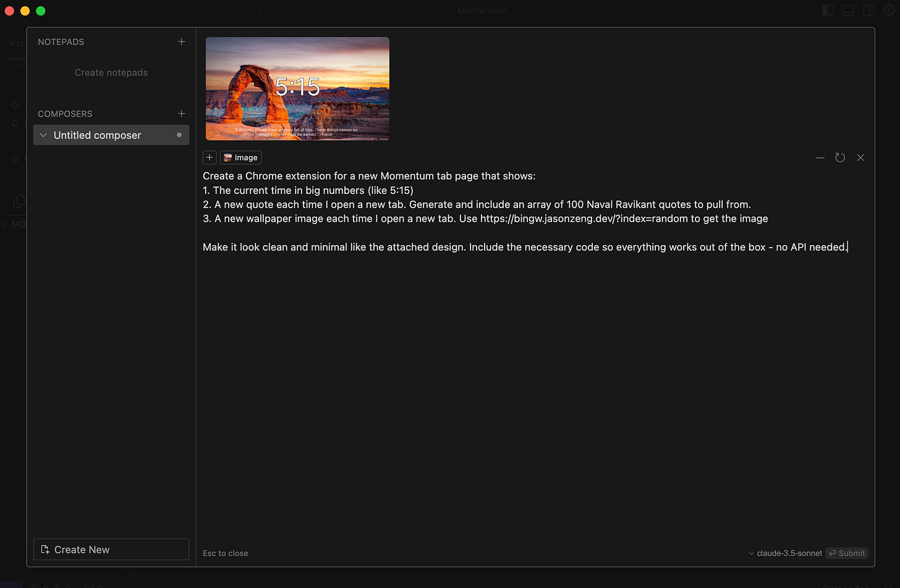Viewport: 900px width, 588px height.
Task: Toggle the bottom panel visibility
Action: point(847,10)
